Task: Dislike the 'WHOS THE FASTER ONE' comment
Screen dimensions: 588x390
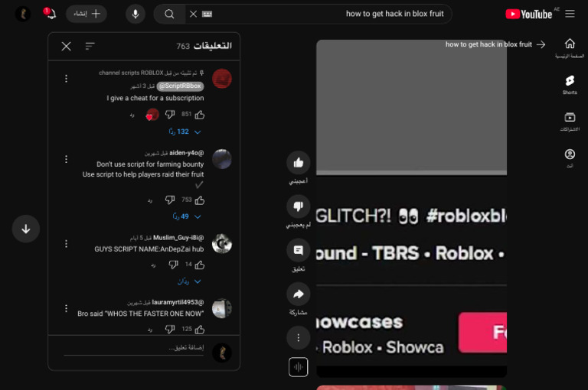Action: coord(170,330)
